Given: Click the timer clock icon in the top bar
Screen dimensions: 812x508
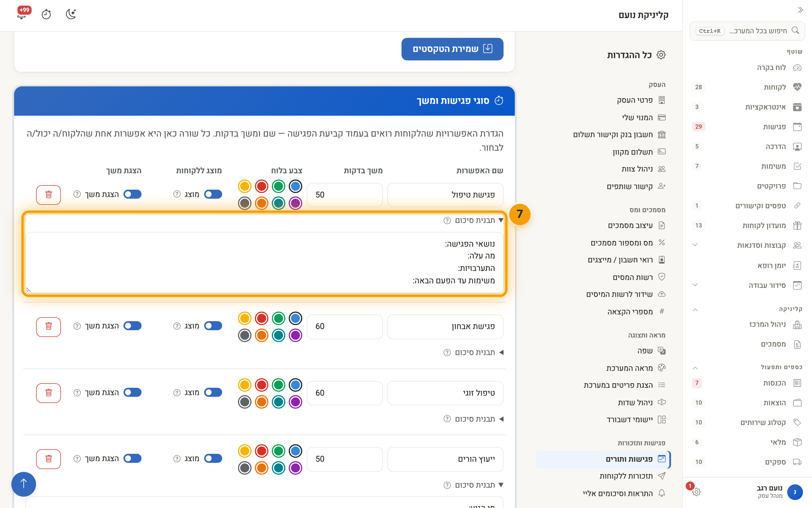Looking at the screenshot, I should click(46, 14).
